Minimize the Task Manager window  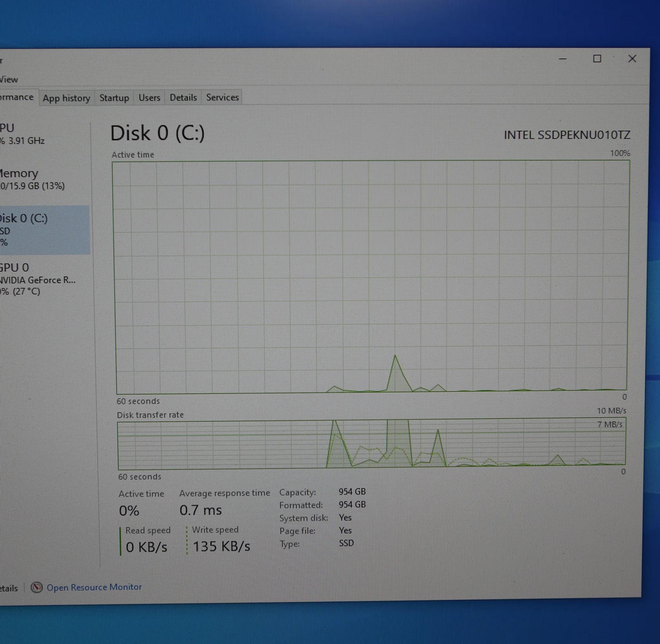pyautogui.click(x=563, y=59)
